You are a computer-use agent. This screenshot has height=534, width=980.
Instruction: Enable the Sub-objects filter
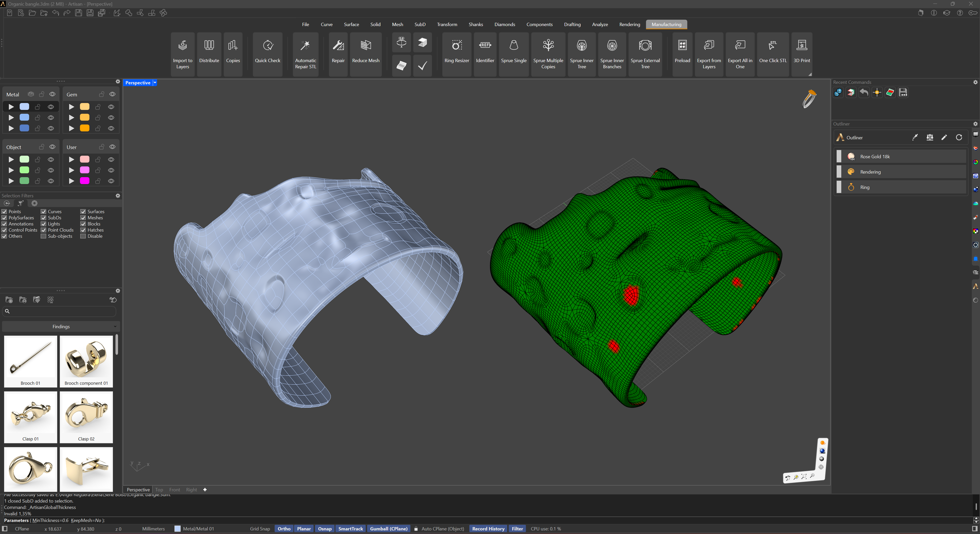[43, 236]
